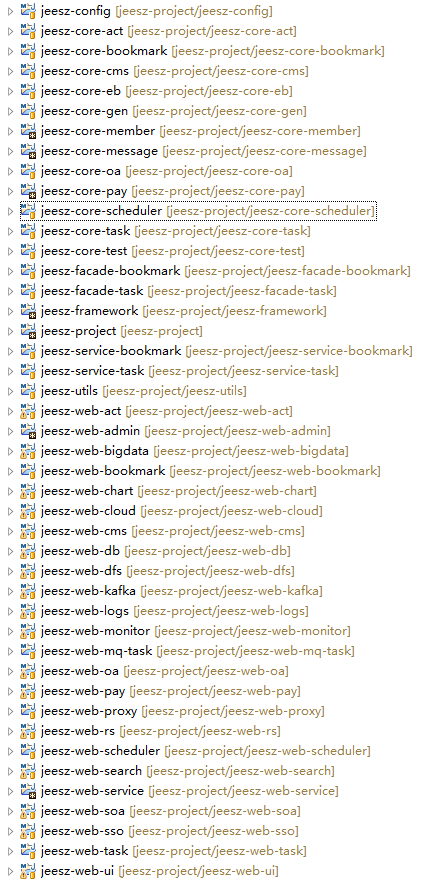Click the jeesz-core-message project icon
Viewport: 446px width, 883px height.
click(28, 151)
